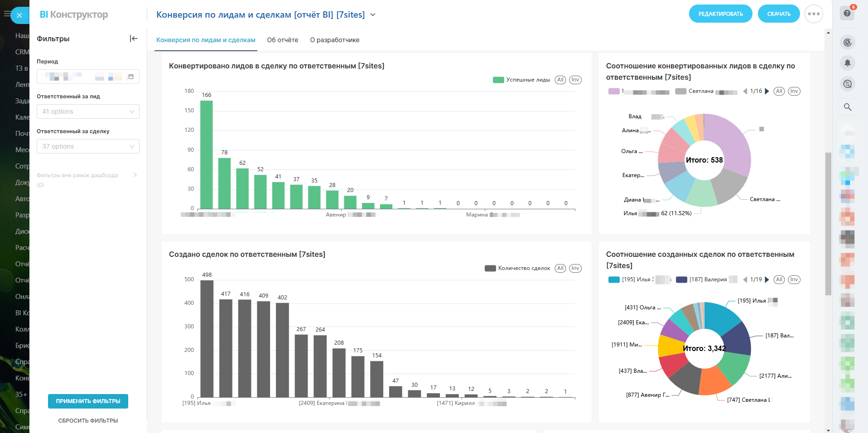Click the search magnifier in right sidebar
The width and height of the screenshot is (868, 433).
click(848, 107)
